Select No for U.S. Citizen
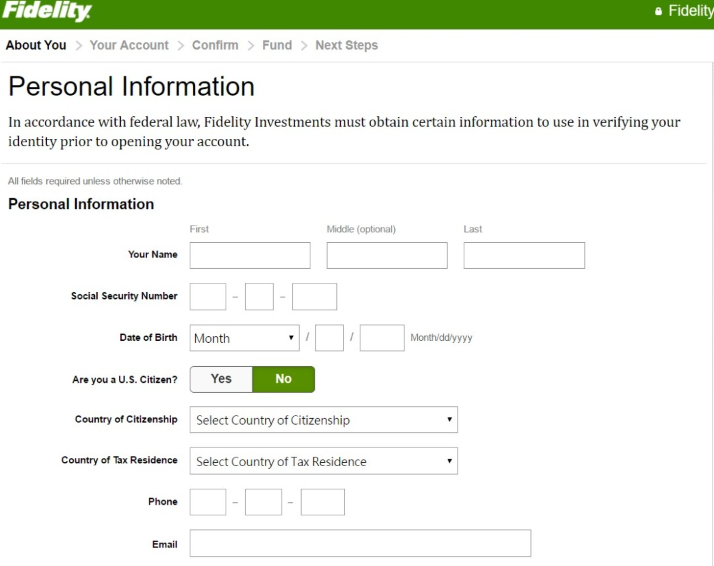The image size is (714, 566). pos(283,379)
